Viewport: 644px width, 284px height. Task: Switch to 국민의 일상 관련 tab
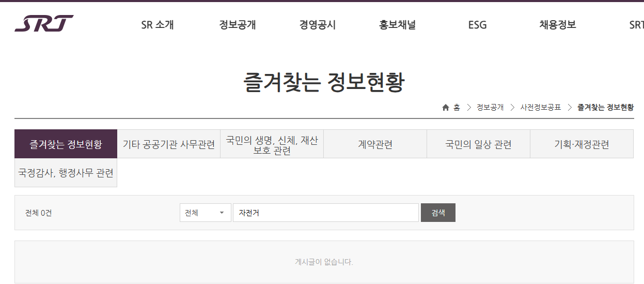pyautogui.click(x=479, y=144)
